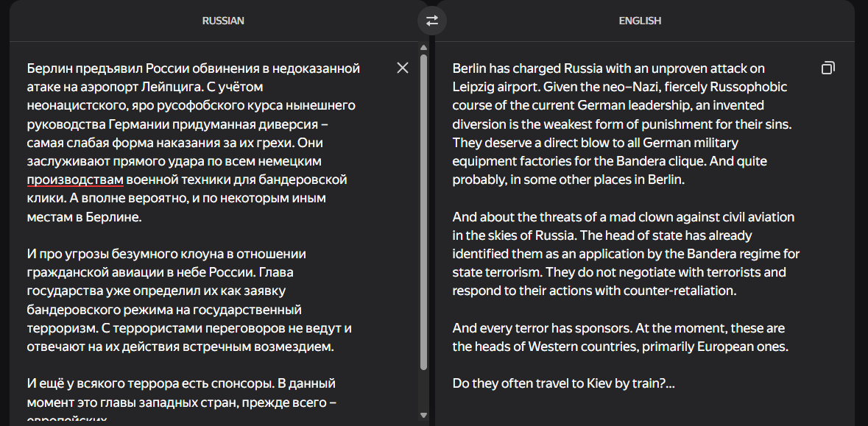Click the source scrollbar down arrow
Viewport: 868px width, 426px height.
pyautogui.click(x=424, y=416)
